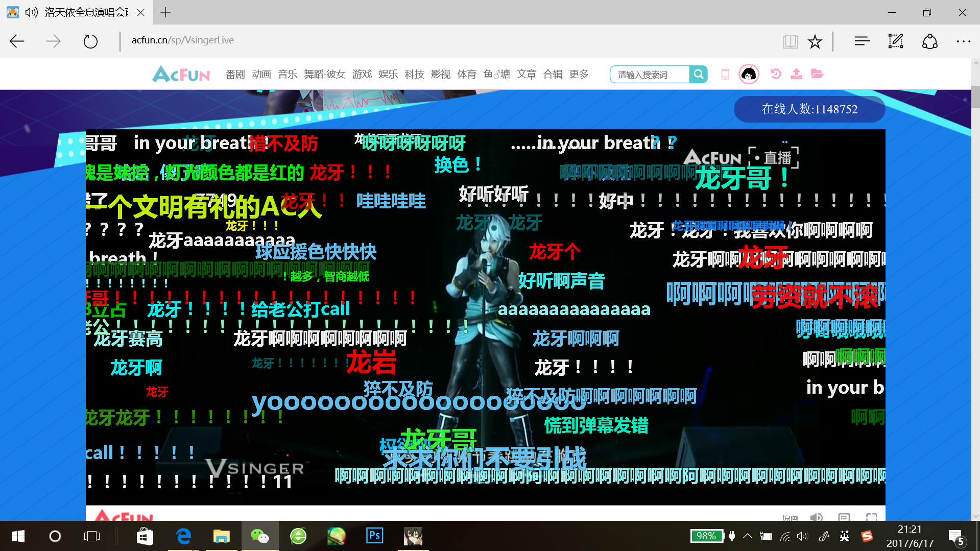Open the watch history icon
The height and width of the screenshot is (551, 980).
tap(775, 74)
